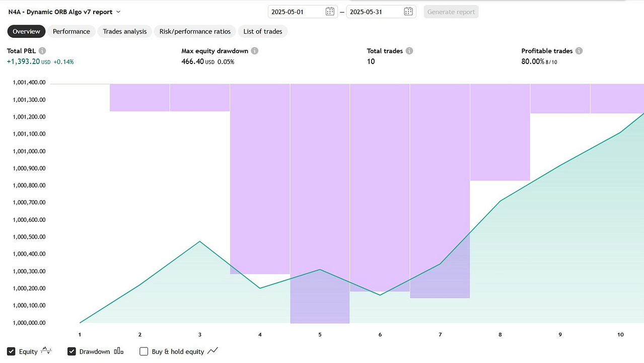Click the Buy & hold equity line icon
The width and height of the screenshot is (644, 363).
click(212, 351)
